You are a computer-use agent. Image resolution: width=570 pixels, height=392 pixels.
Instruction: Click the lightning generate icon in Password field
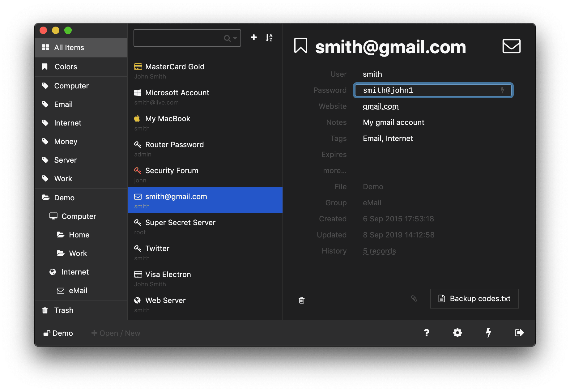click(x=503, y=90)
